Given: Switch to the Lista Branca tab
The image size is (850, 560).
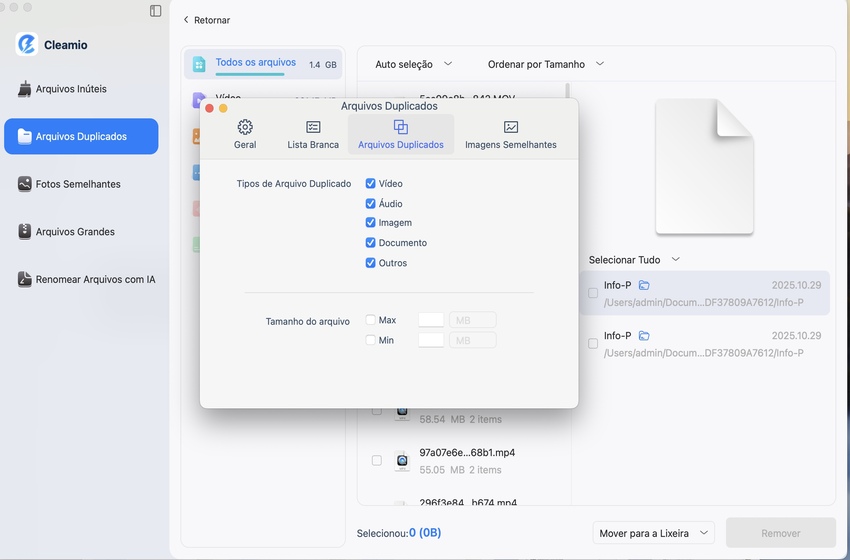Looking at the screenshot, I should tap(313, 134).
